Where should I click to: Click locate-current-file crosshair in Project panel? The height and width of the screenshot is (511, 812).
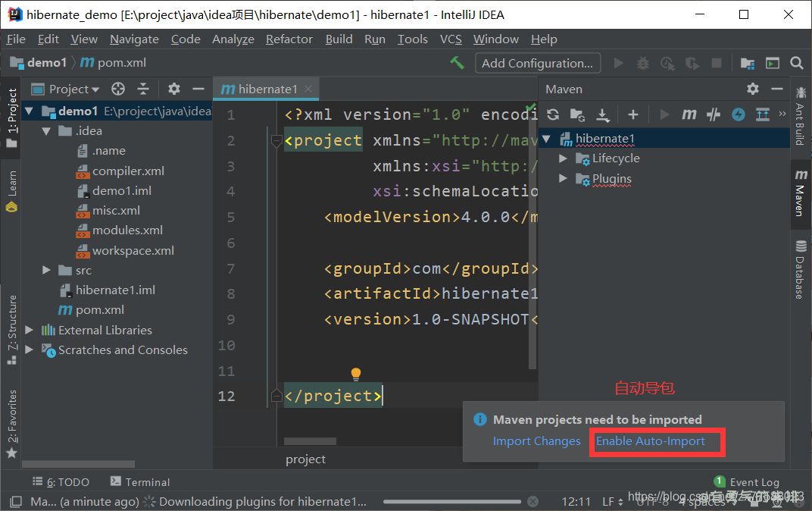[x=118, y=89]
